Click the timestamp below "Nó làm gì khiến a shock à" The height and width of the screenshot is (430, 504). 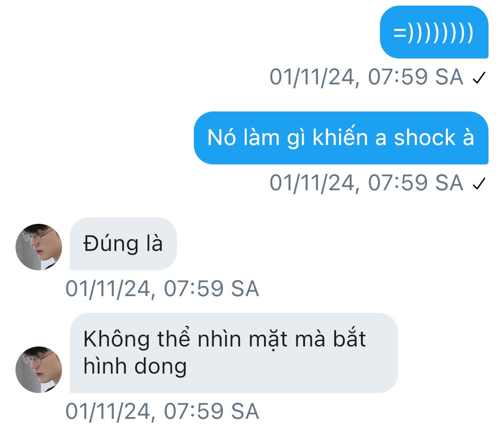367,183
